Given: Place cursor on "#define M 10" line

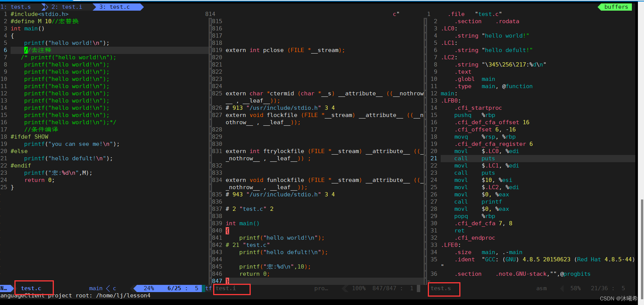Looking at the screenshot, I should (44, 21).
